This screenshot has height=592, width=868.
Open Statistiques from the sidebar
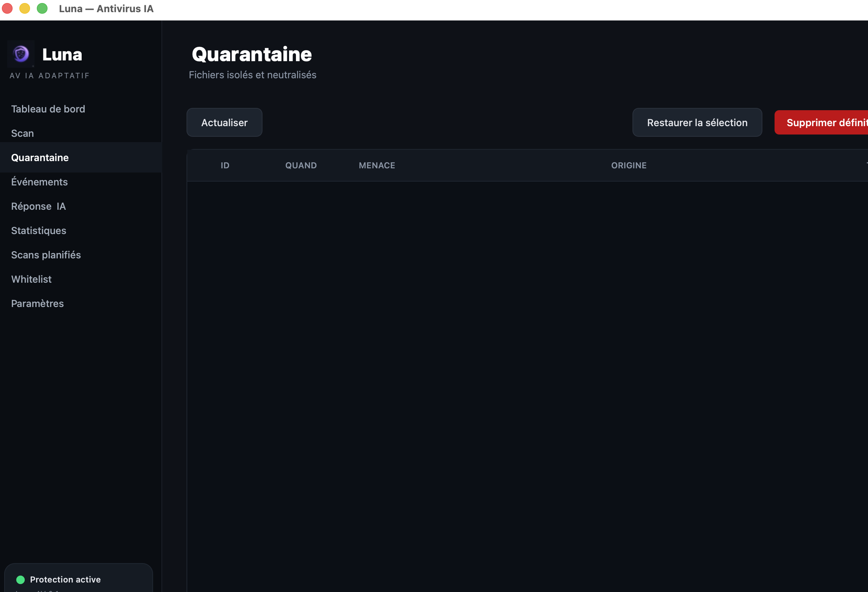(39, 231)
